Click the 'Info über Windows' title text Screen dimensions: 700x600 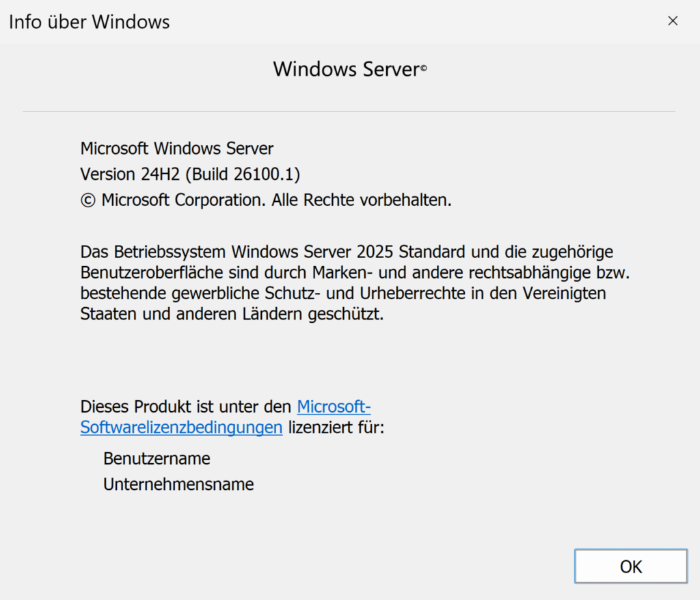90,22
